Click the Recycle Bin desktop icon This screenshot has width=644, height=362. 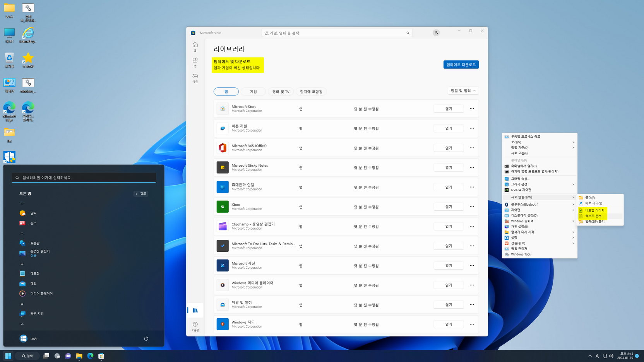(x=9, y=60)
